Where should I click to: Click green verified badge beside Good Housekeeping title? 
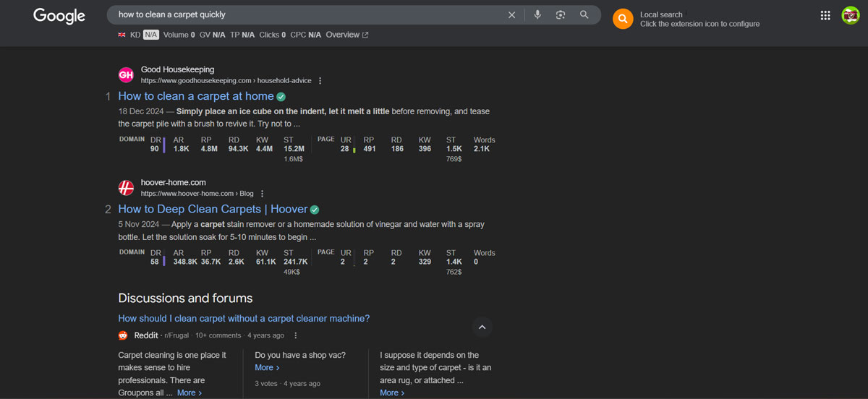click(x=281, y=96)
